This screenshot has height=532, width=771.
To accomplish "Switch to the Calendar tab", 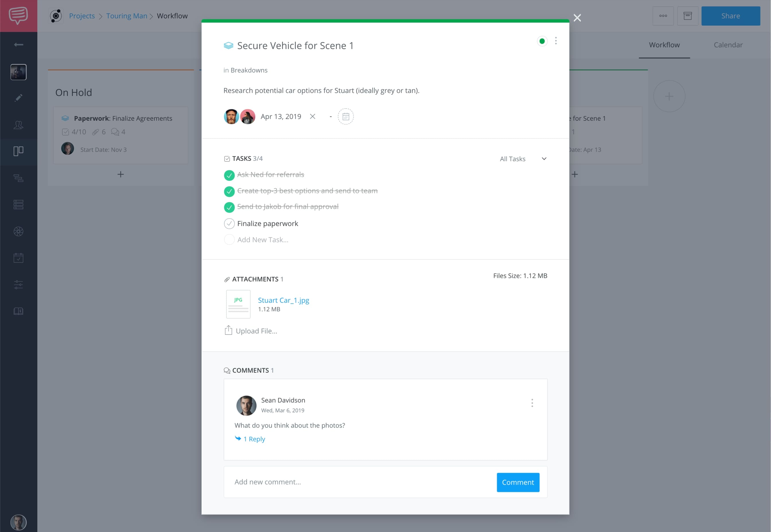I will (729, 44).
